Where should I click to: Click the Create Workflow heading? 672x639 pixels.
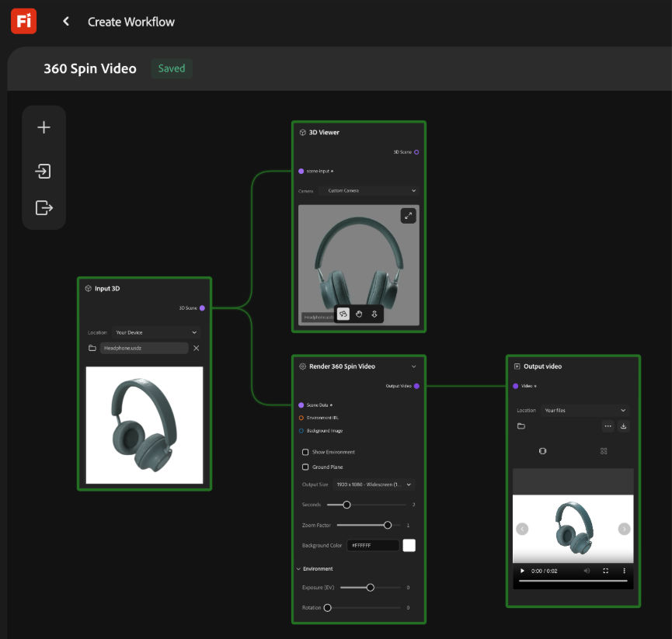pyautogui.click(x=131, y=22)
